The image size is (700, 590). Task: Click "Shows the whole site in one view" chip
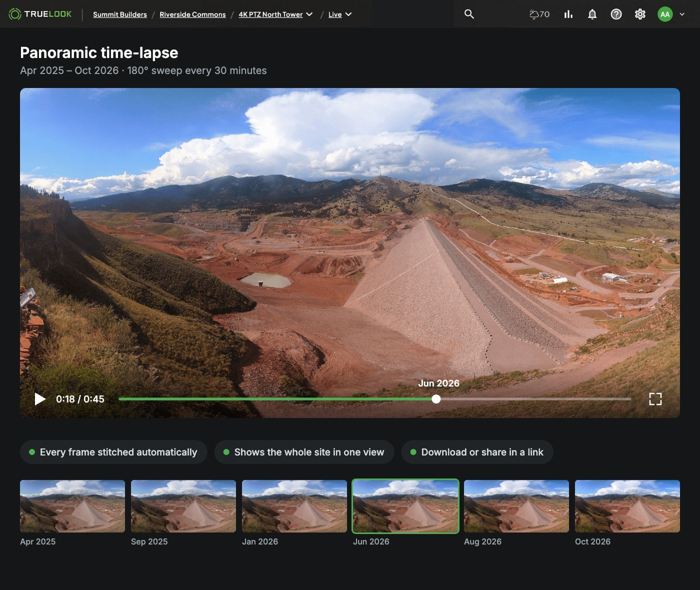[304, 452]
